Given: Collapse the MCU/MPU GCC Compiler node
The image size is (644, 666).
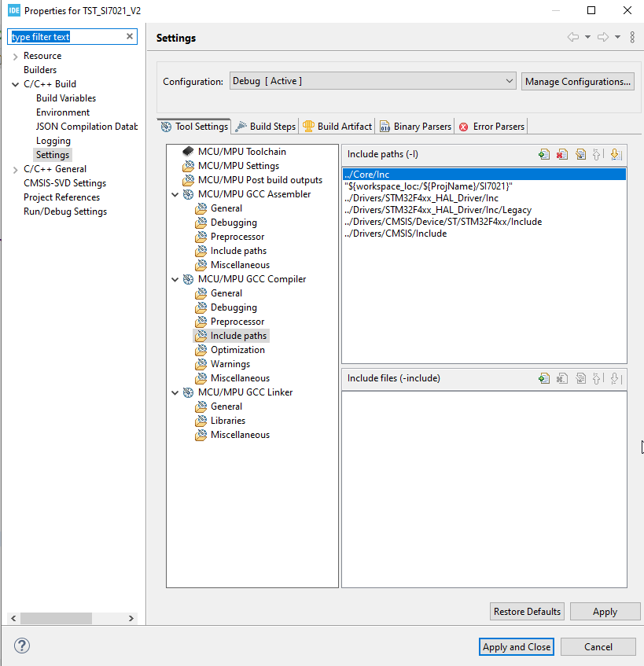Looking at the screenshot, I should tap(175, 278).
